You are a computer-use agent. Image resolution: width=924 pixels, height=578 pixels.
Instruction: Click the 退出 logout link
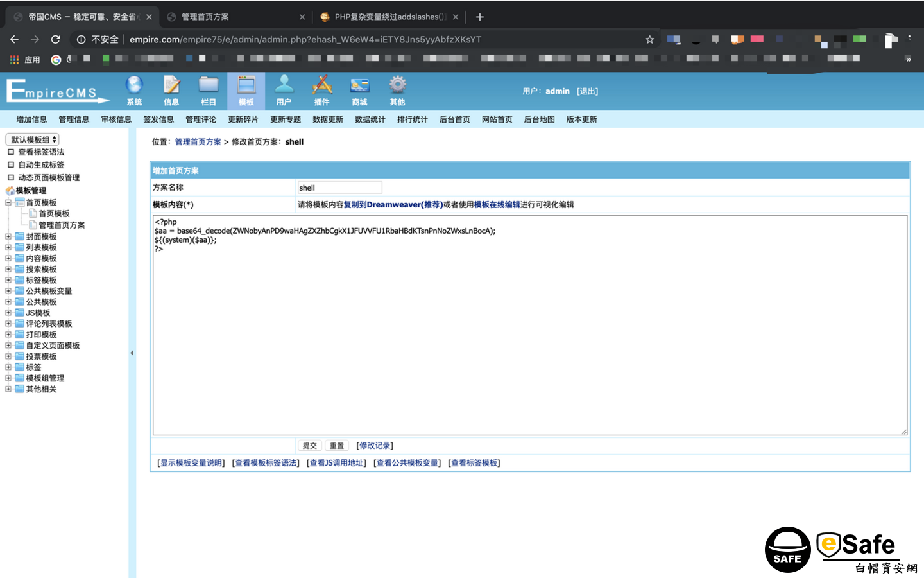tap(587, 91)
